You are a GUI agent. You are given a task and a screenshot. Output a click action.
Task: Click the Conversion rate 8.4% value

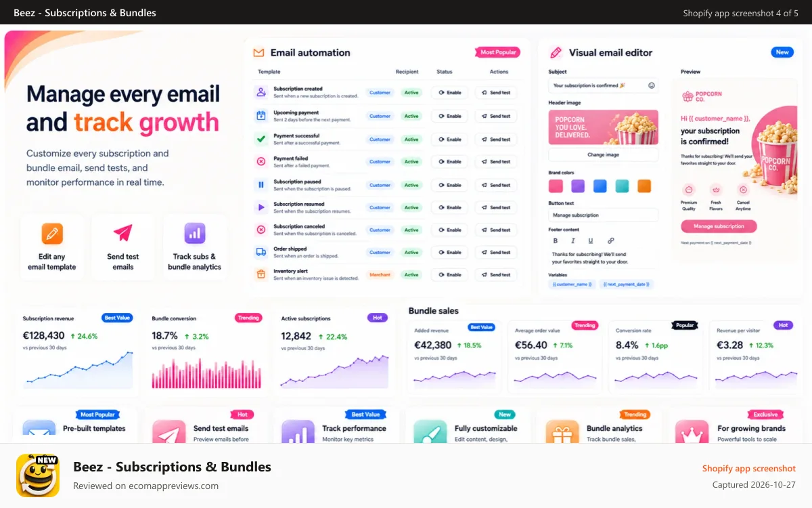coord(627,345)
